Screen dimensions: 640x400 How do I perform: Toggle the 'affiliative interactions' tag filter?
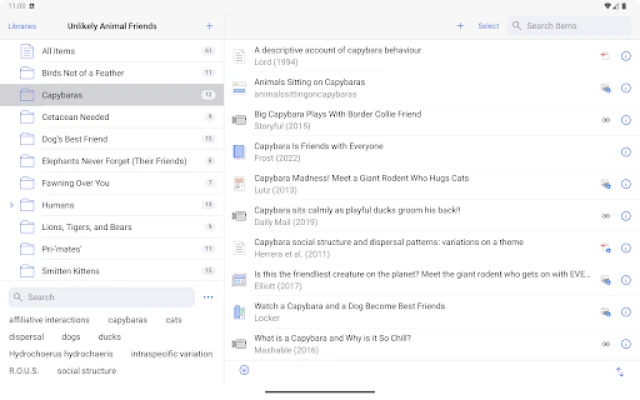[x=50, y=320]
